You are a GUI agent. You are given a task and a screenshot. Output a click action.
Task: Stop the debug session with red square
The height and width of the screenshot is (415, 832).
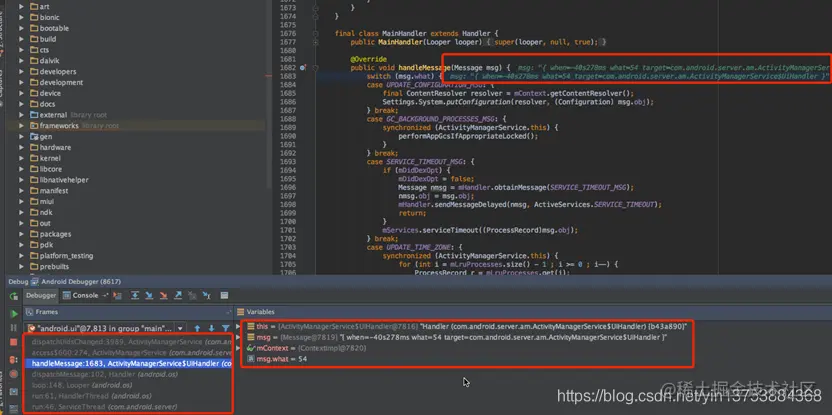[x=13, y=342]
